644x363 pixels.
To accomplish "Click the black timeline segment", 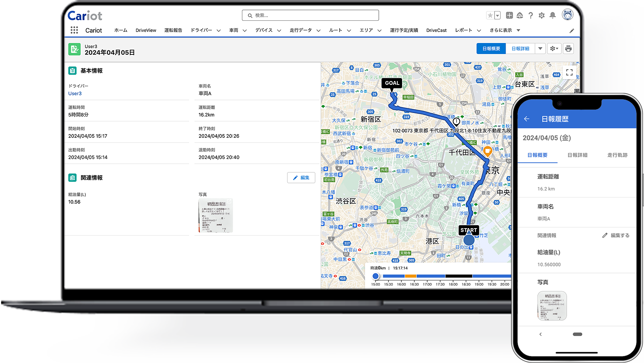I will [459, 276].
